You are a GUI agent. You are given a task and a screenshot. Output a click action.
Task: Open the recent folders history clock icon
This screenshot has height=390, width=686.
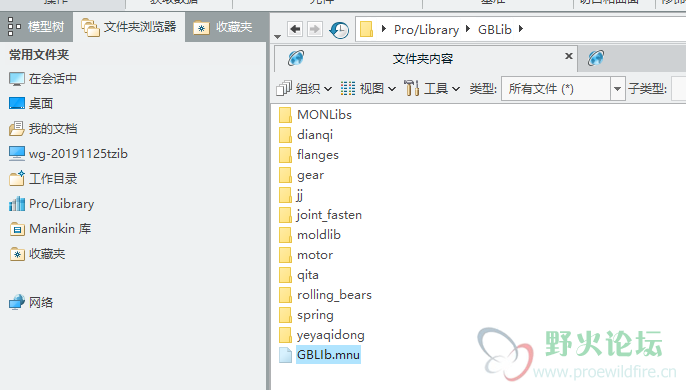point(339,30)
